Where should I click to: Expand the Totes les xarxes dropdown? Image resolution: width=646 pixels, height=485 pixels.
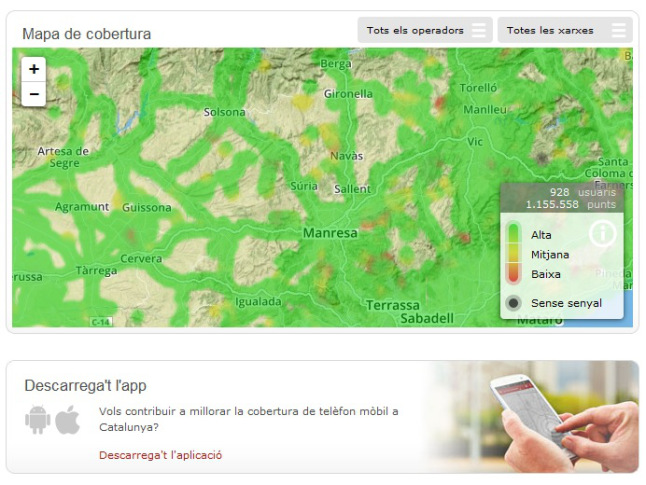click(x=551, y=31)
